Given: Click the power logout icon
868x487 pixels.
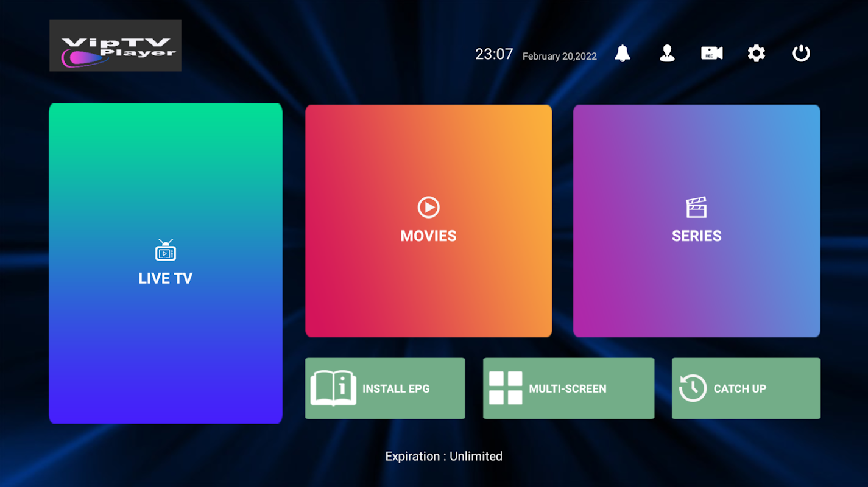Looking at the screenshot, I should 801,54.
